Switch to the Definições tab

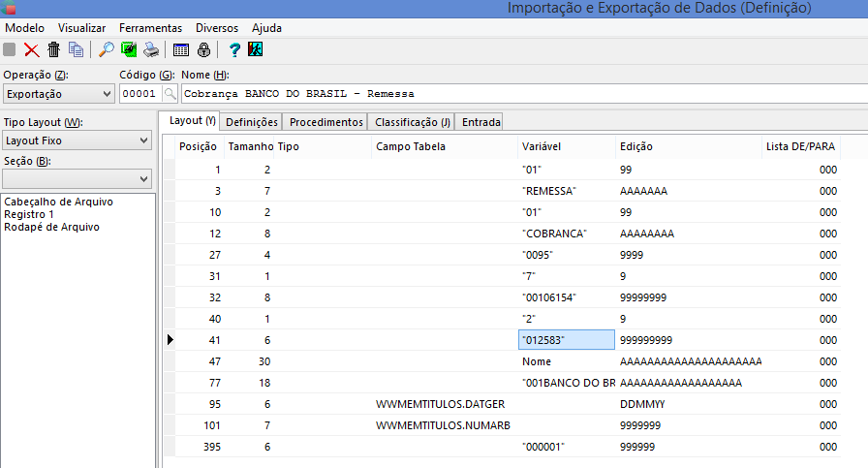click(252, 122)
